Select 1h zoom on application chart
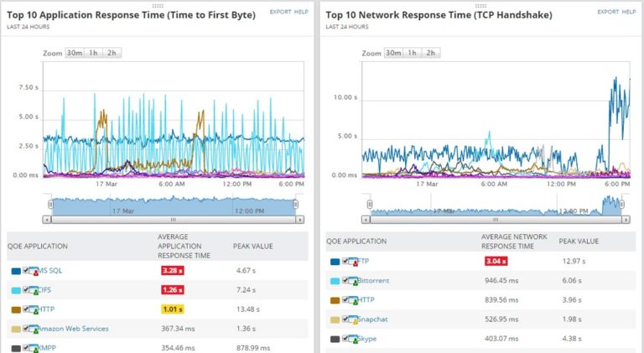 93,53
